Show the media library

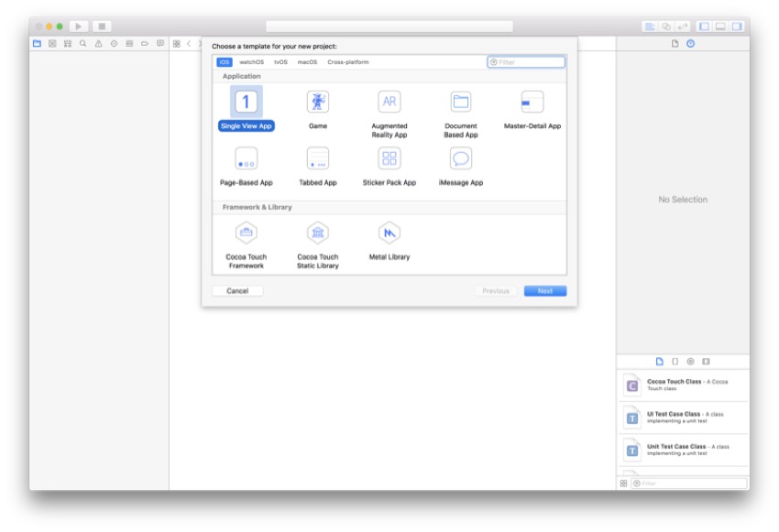pyautogui.click(x=706, y=362)
